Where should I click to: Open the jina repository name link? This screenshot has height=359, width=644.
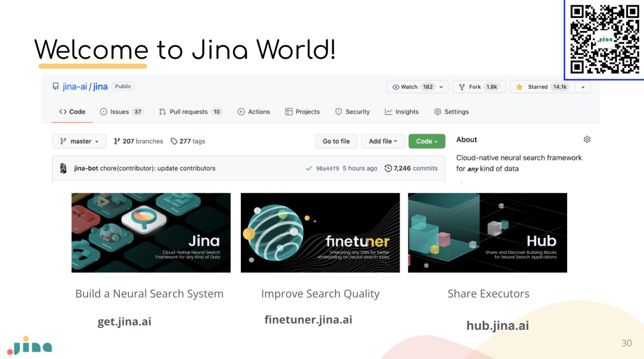[x=100, y=86]
